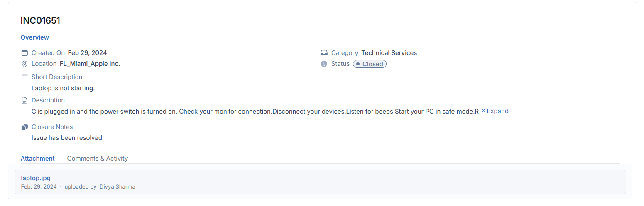Click the Closed status badge

[x=370, y=64]
